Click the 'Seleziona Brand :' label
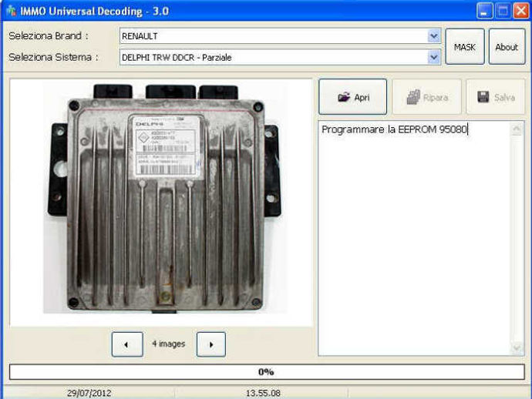The width and height of the screenshot is (532, 399). 49,36
